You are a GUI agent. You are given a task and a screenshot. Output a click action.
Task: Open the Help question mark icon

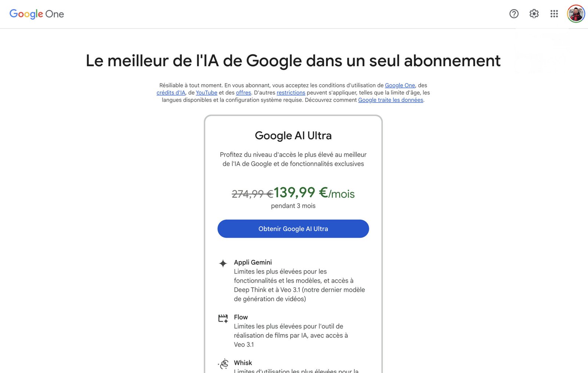pos(514,14)
